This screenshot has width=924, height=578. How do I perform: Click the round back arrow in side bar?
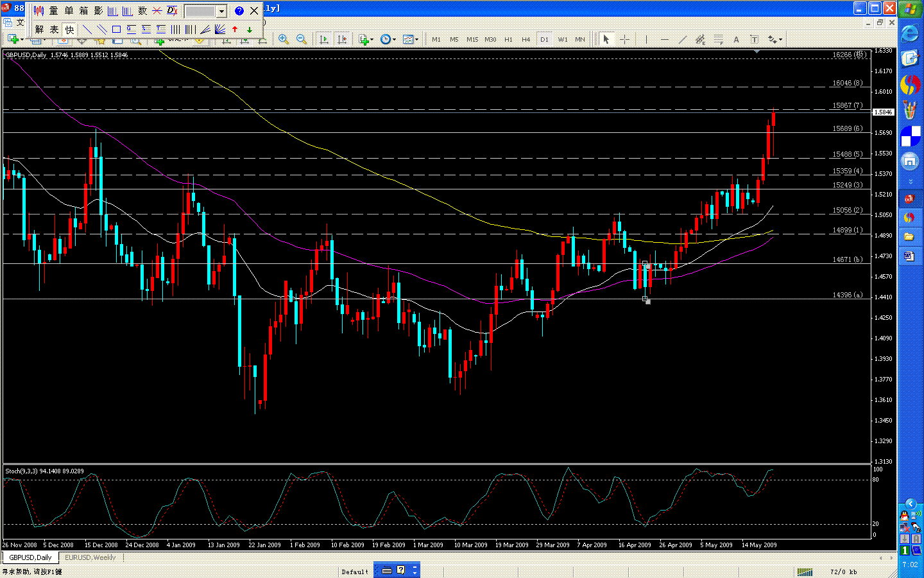pyautogui.click(x=910, y=504)
